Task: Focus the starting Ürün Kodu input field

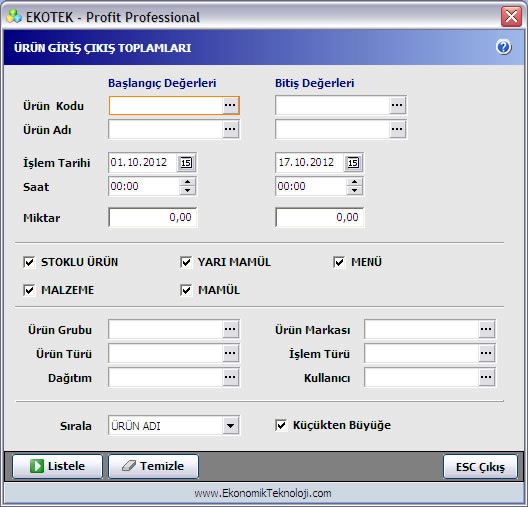Action: click(x=166, y=105)
